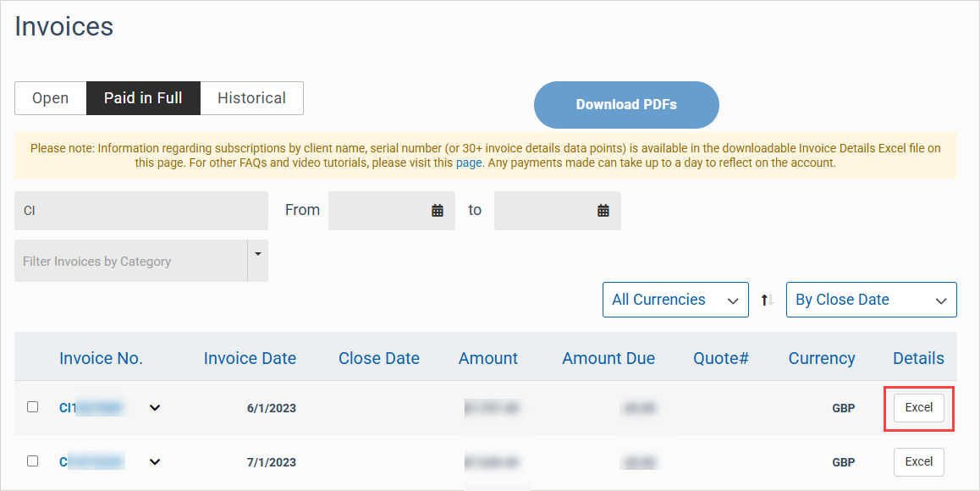980x491 pixels.
Task: Open the From date calendar picker
Action: tap(437, 211)
